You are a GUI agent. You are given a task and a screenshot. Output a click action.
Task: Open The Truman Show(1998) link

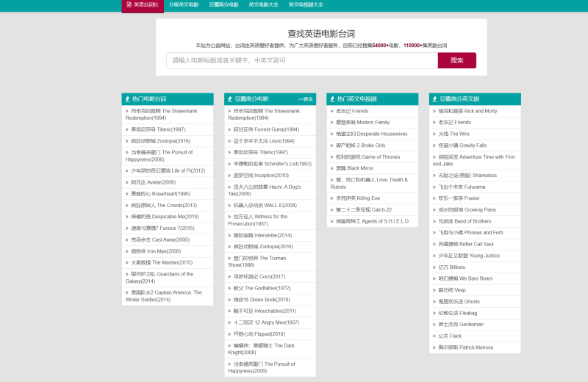click(x=257, y=262)
